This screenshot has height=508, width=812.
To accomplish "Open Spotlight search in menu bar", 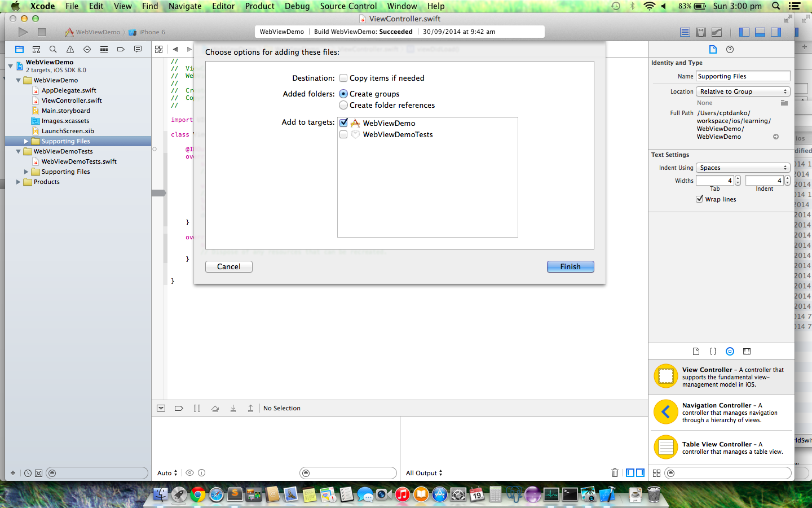I will tap(776, 6).
